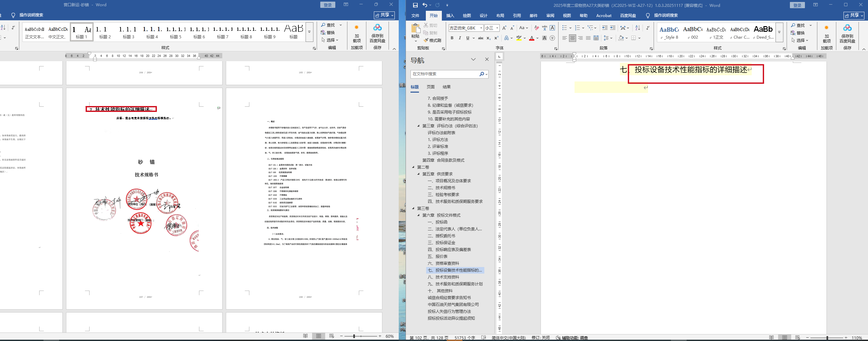
Task: Click the language indicator 简体中文(中国大陆)
Action: pos(509,338)
